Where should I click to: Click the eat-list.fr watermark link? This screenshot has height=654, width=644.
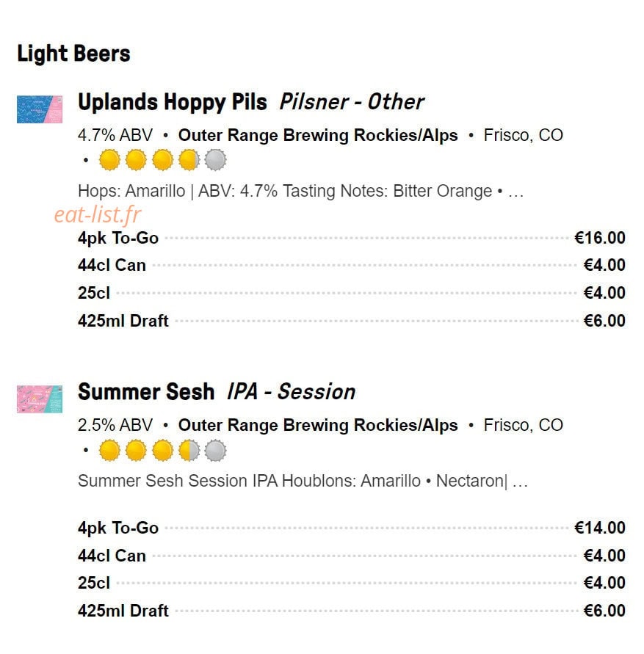tap(98, 215)
